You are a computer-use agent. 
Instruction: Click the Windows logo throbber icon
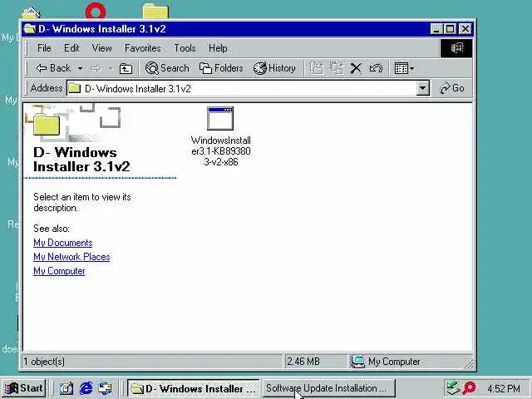456,48
